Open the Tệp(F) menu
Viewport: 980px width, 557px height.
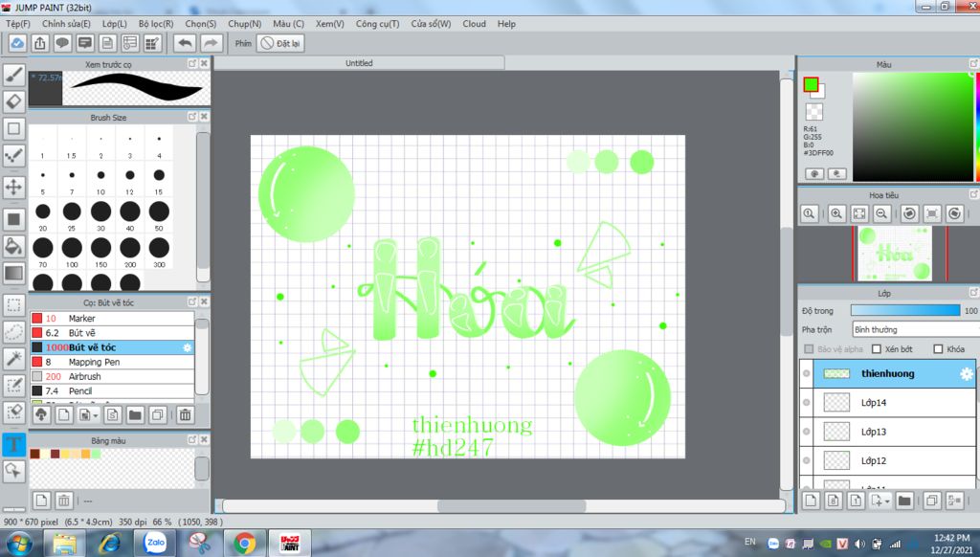pyautogui.click(x=18, y=24)
